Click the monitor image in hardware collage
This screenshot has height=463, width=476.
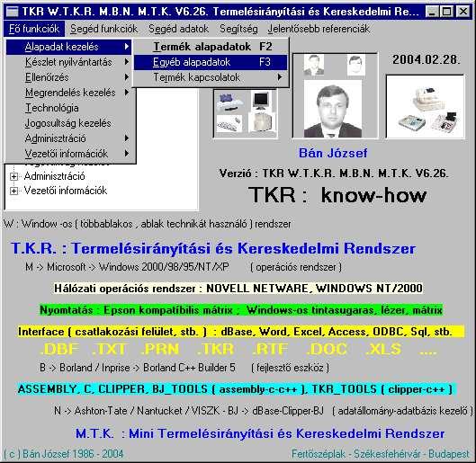pos(261,101)
